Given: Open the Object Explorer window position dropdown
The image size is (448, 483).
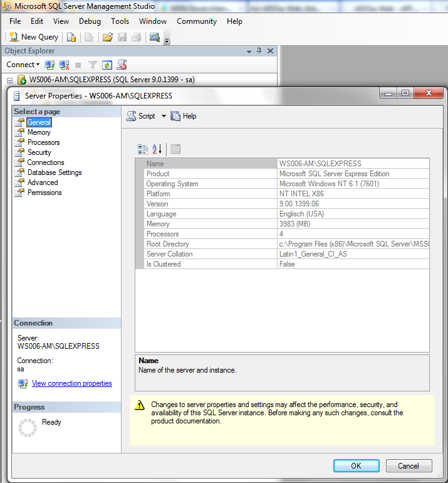Looking at the screenshot, I should tap(249, 51).
